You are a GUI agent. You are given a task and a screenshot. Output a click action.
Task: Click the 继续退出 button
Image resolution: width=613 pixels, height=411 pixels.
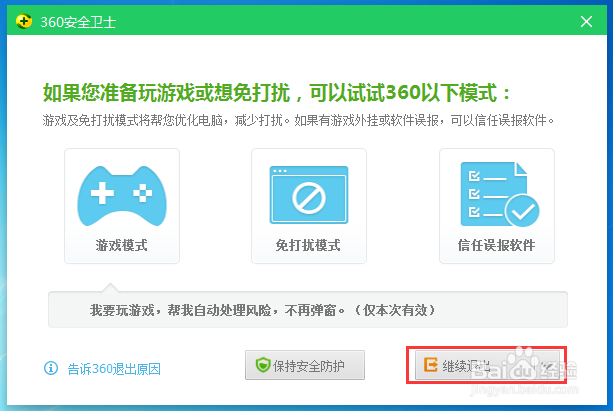coord(487,365)
